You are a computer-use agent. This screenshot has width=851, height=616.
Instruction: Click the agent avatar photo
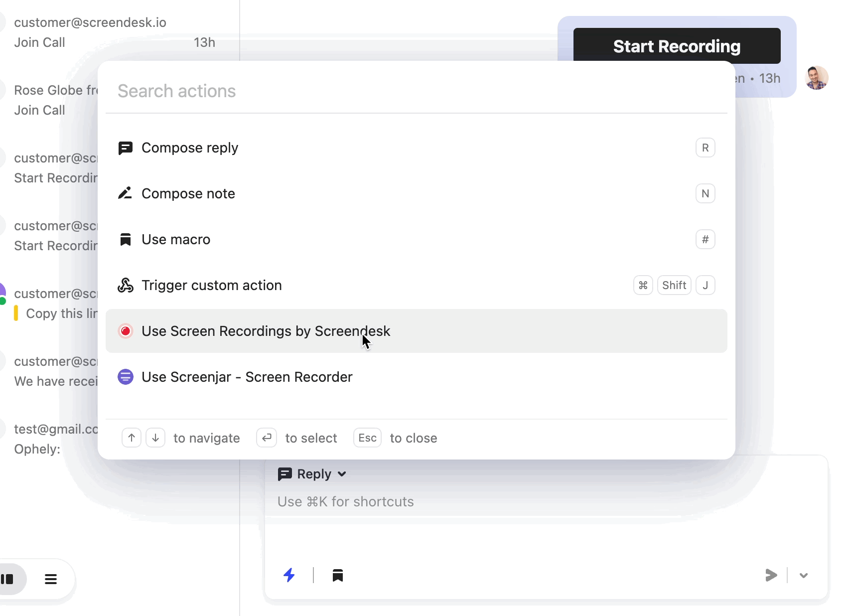pos(816,78)
